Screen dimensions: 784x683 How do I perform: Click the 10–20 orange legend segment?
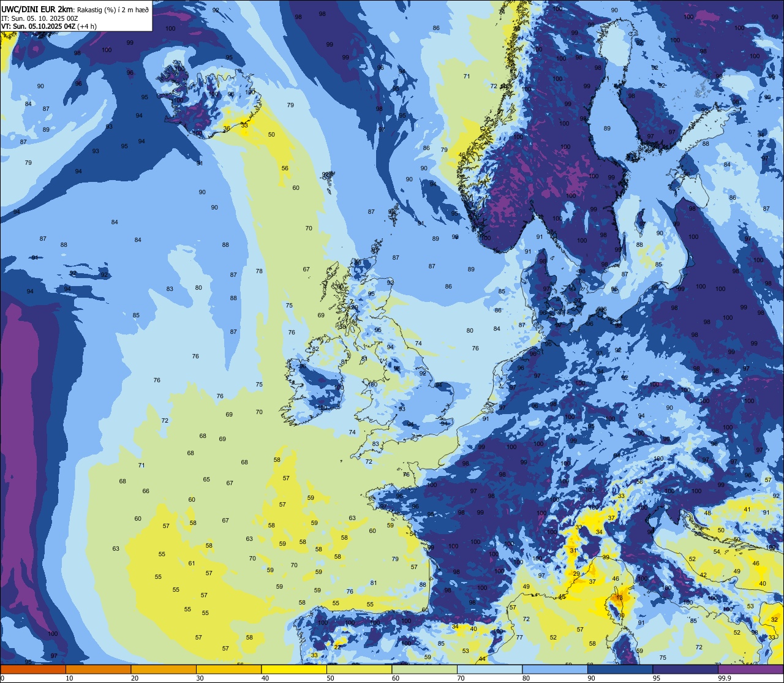(x=98, y=669)
